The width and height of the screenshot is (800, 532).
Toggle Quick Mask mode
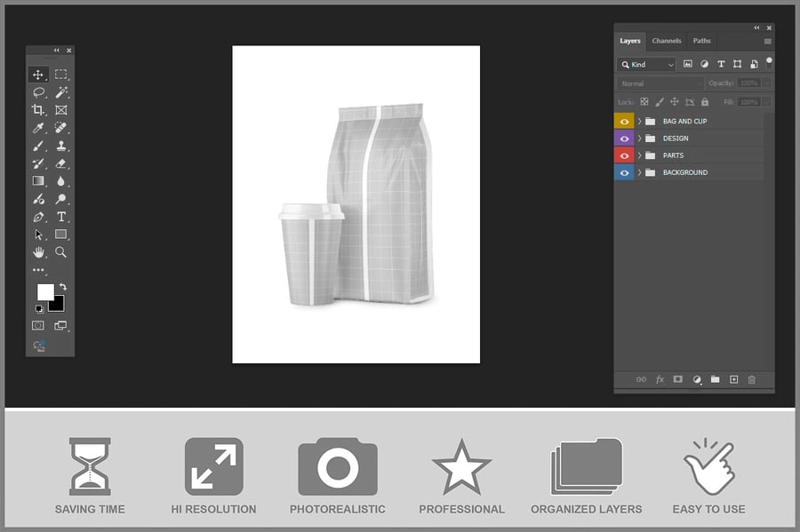pyautogui.click(x=37, y=326)
